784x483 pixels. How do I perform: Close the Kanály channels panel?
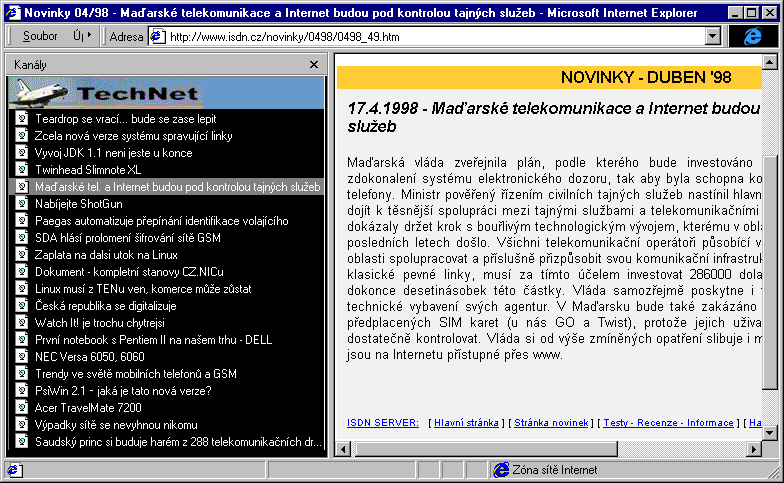click(314, 65)
